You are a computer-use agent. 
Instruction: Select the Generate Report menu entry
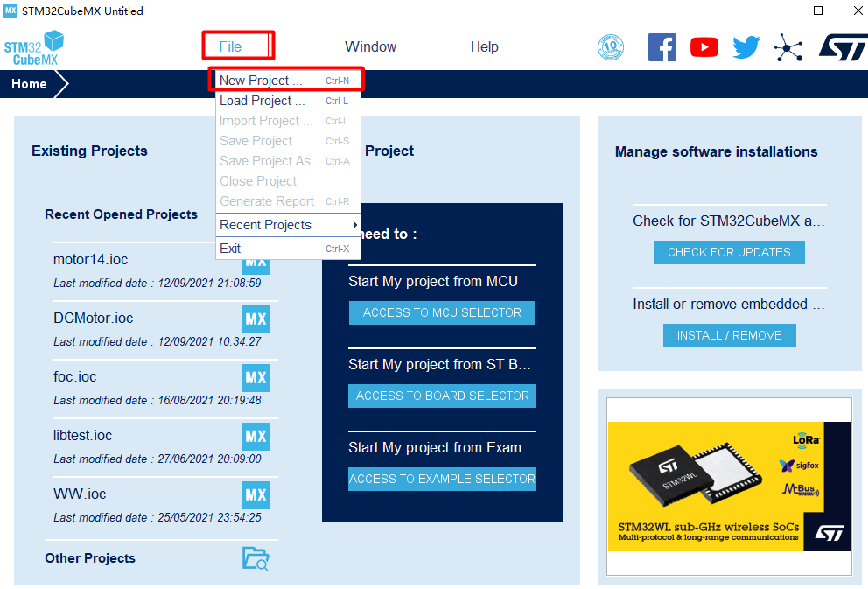coord(289,201)
